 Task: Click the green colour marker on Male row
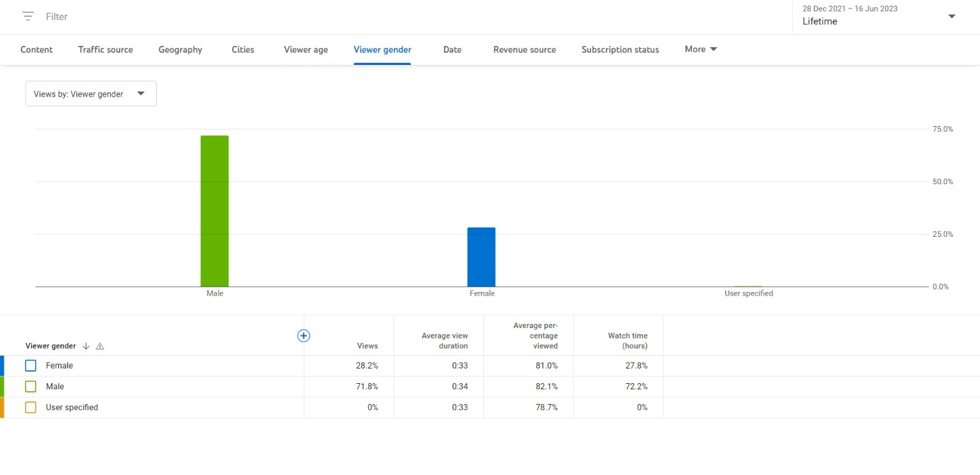[x=2, y=386]
